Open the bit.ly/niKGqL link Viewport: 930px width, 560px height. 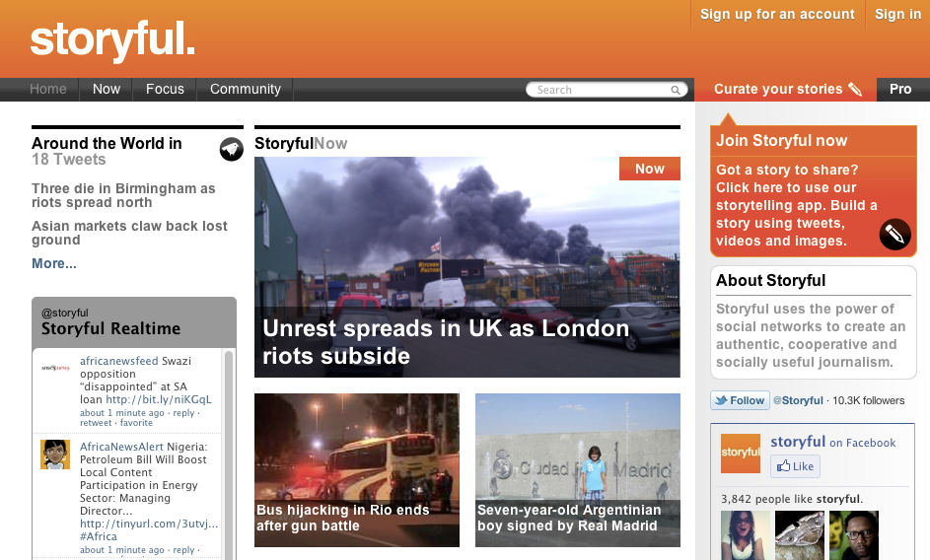(x=159, y=399)
